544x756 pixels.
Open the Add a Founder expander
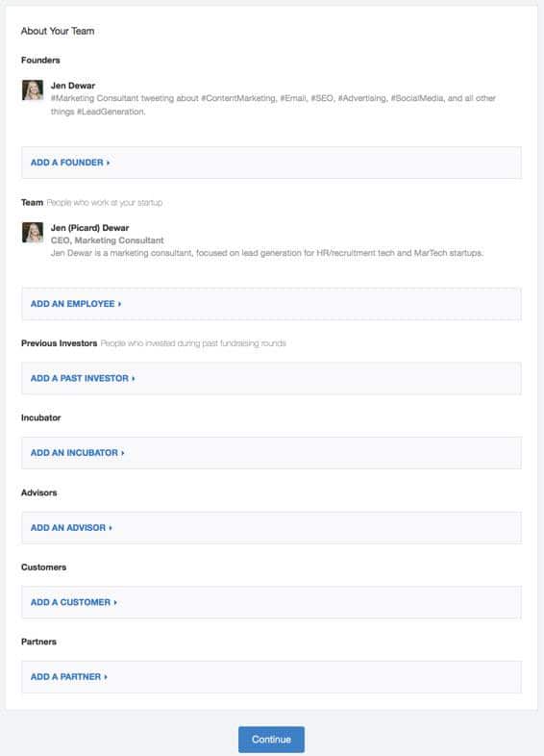[271, 163]
